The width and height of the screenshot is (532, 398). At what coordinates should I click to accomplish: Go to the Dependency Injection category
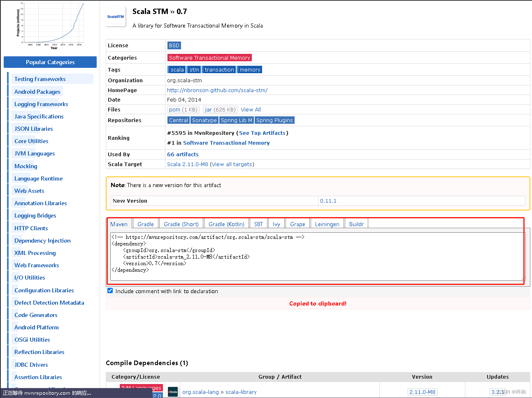(x=42, y=241)
